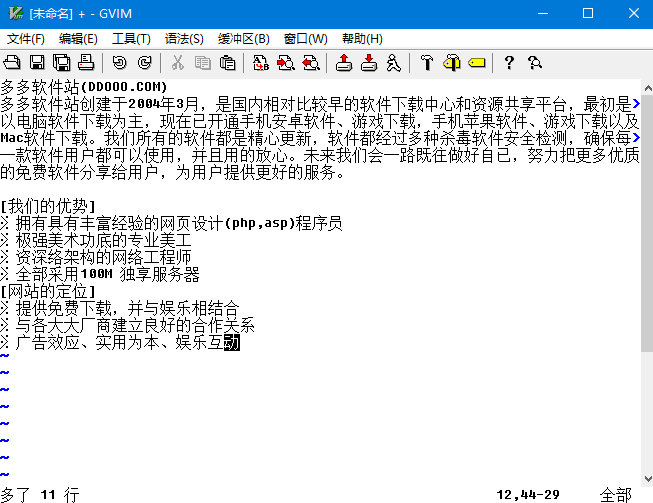The height and width of the screenshot is (503, 653).
Task: Click the line 全部采用100M 独享服务器
Action: [100, 274]
